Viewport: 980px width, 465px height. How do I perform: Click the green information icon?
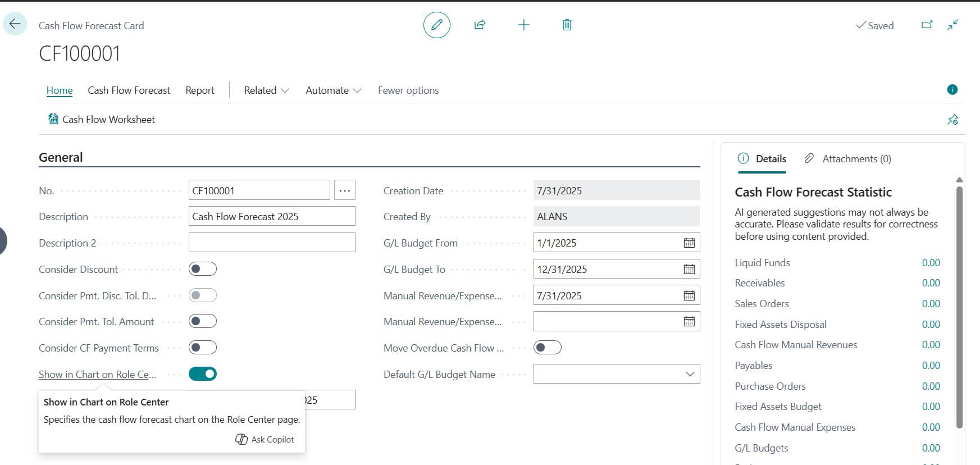pyautogui.click(x=952, y=89)
